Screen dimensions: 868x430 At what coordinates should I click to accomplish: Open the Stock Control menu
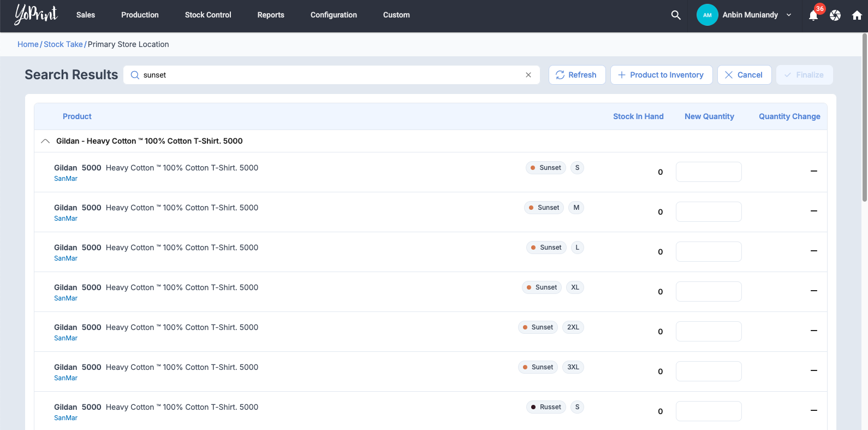pos(208,15)
